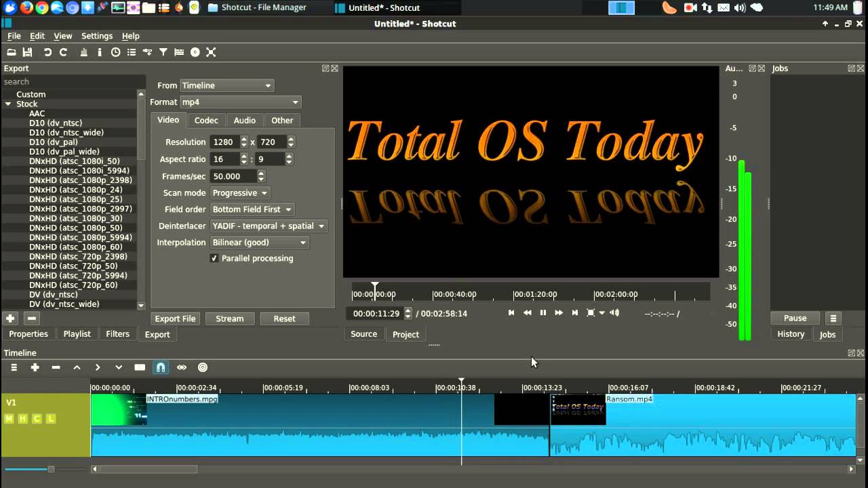The width and height of the screenshot is (868, 488).
Task: Show Timeline via toolbar icon
Action: coord(179,52)
